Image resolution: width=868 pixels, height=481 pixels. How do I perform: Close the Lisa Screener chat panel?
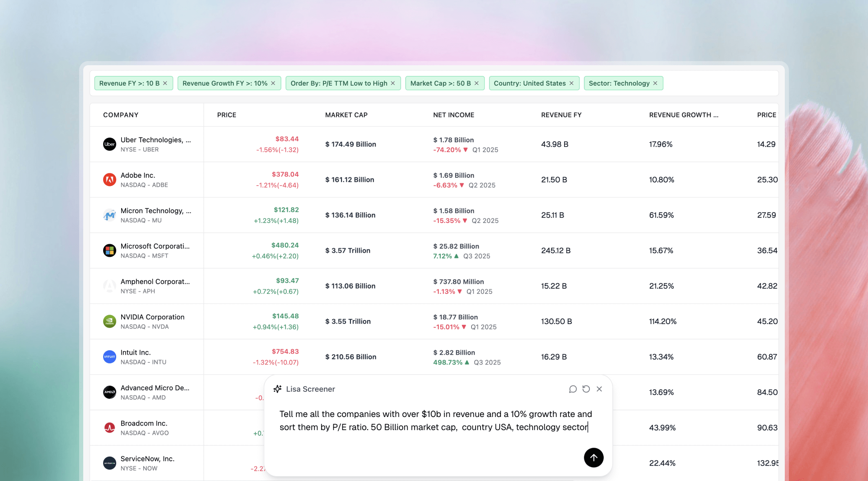coord(599,389)
